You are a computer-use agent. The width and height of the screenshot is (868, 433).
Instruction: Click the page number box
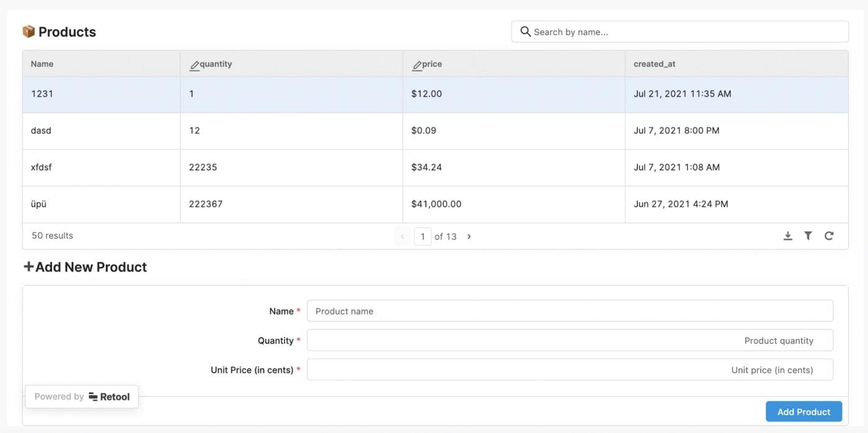pyautogui.click(x=422, y=236)
